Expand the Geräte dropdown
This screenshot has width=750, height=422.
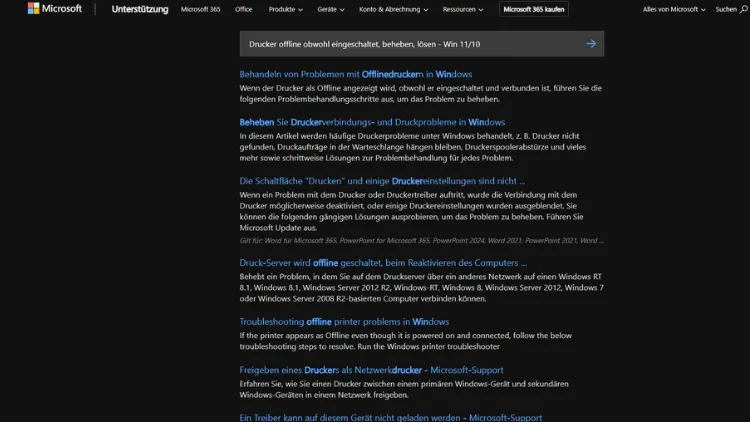click(331, 9)
